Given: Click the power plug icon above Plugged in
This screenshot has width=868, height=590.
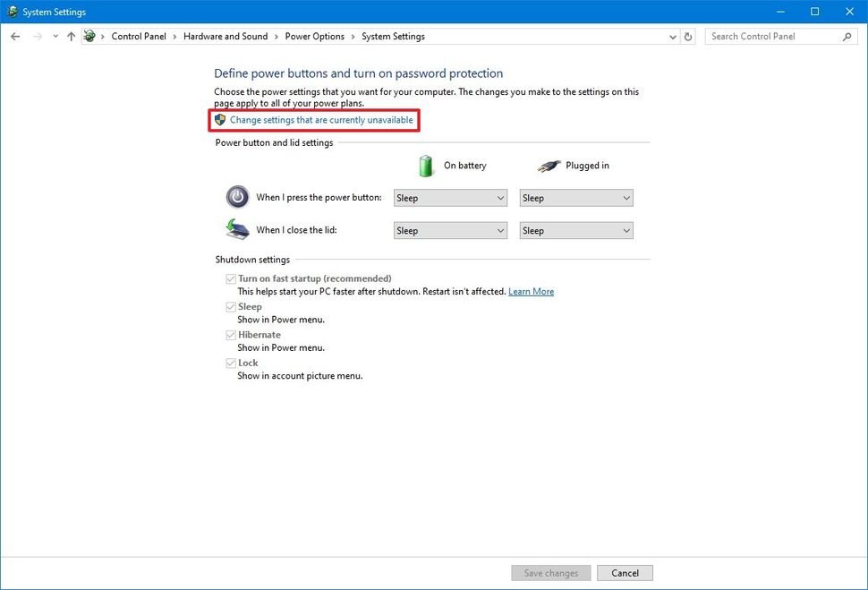Looking at the screenshot, I should [x=548, y=165].
